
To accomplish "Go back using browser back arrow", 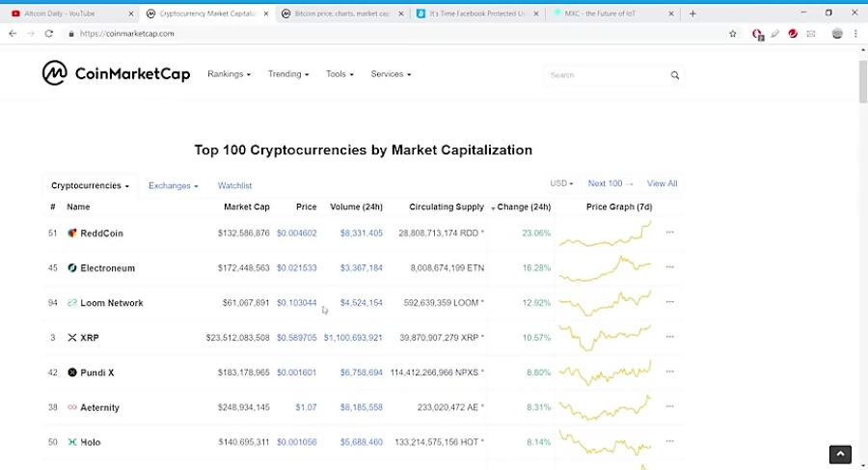I will pos(13,33).
